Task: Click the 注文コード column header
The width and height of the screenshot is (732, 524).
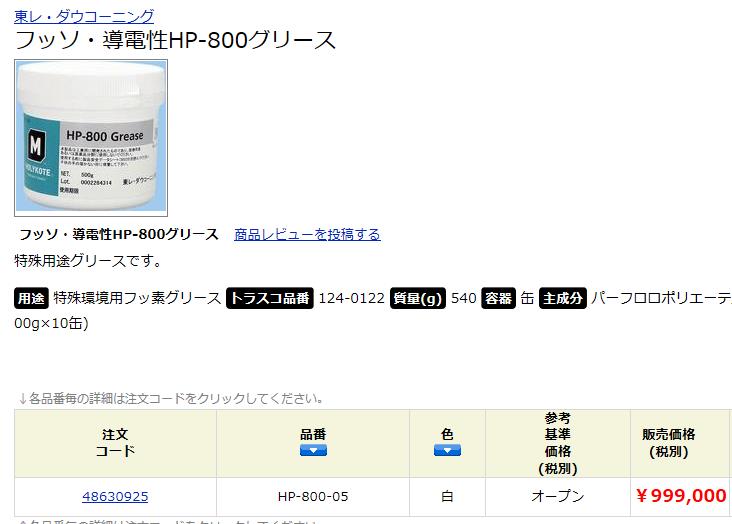Action: click(115, 443)
